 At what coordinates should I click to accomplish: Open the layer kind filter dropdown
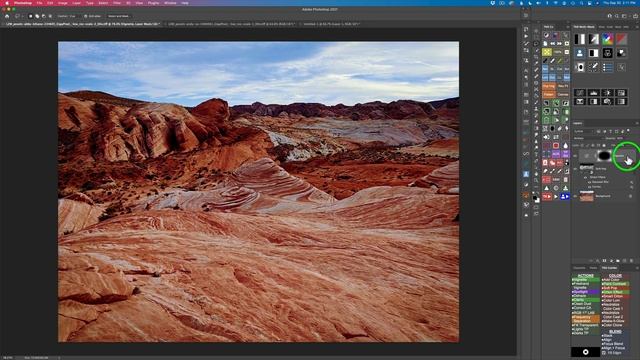pyautogui.click(x=584, y=131)
